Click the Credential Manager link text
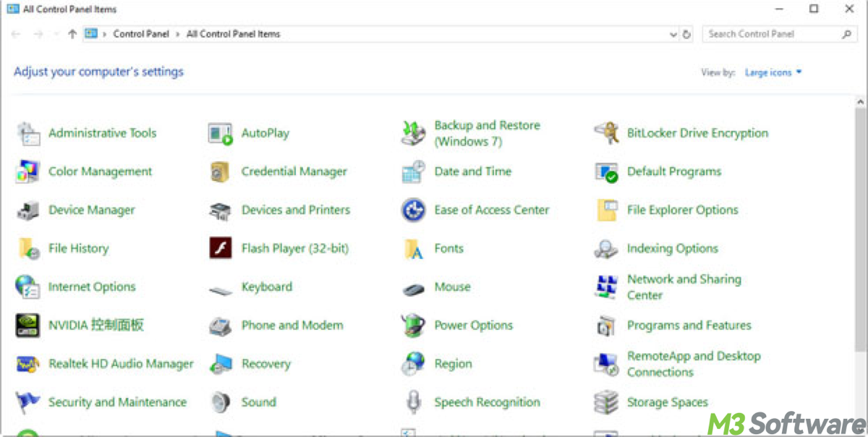 tap(294, 171)
